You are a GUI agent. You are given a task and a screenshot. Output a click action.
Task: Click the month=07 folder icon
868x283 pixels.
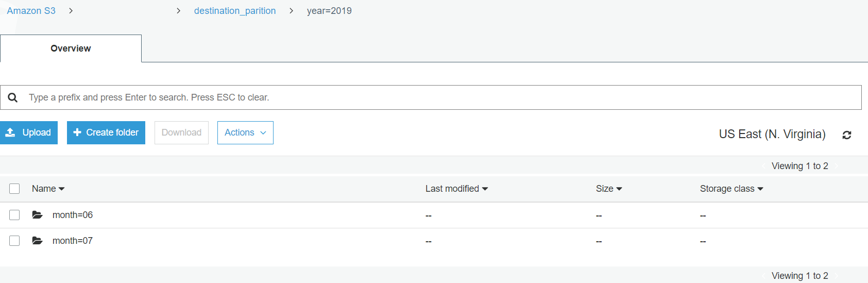pos(37,241)
